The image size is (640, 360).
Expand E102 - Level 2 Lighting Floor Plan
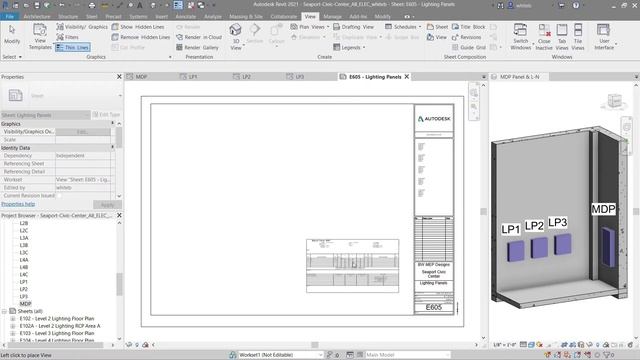pos(13,319)
